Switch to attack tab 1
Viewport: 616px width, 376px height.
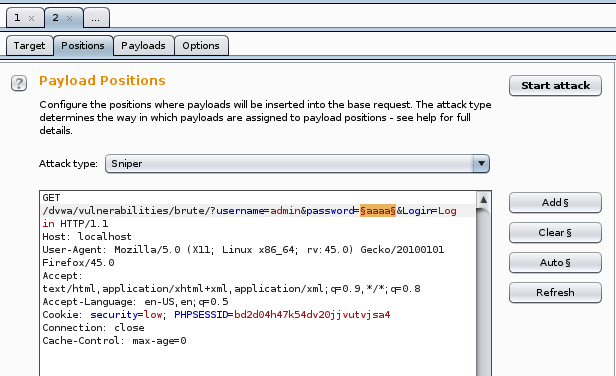pyautogui.click(x=17, y=18)
